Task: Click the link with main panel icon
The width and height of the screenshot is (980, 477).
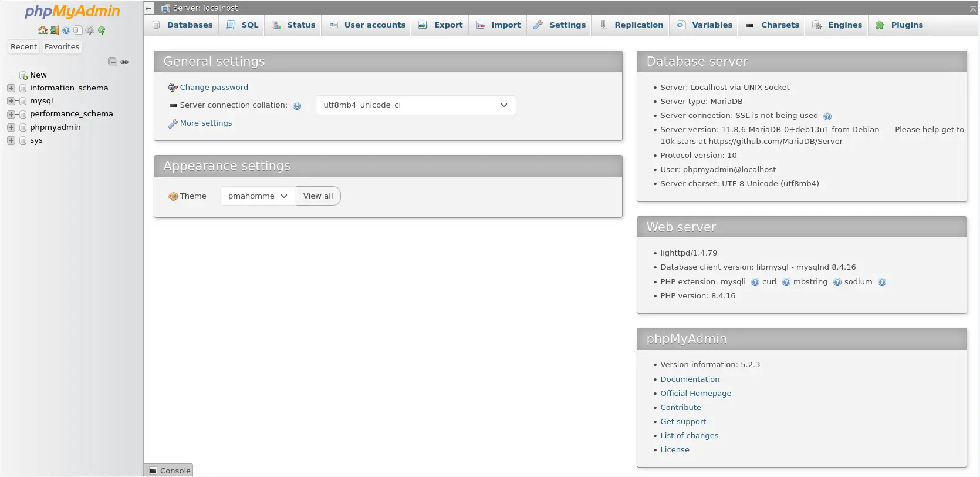Action: pyautogui.click(x=124, y=62)
